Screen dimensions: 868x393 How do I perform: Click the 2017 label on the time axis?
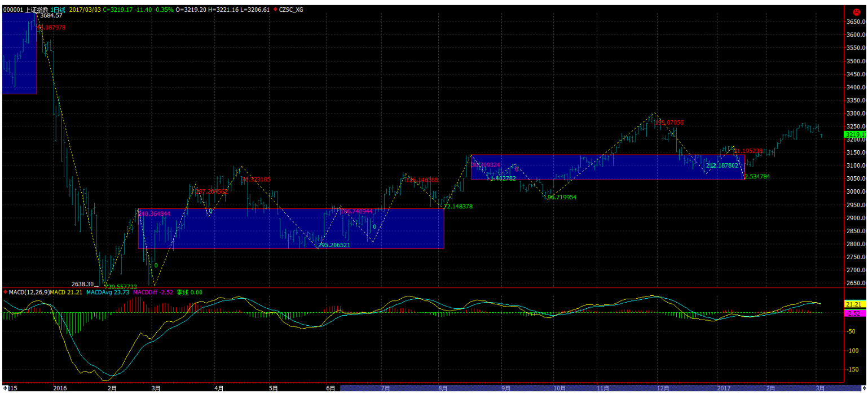[x=724, y=388]
